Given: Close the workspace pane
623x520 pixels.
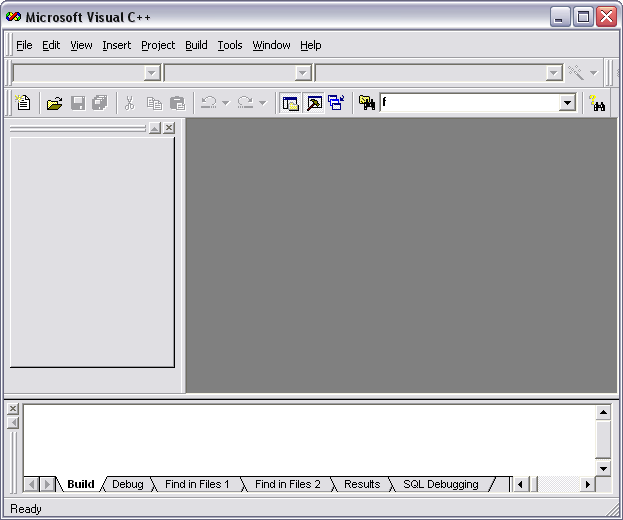Looking at the screenshot, I should (x=169, y=128).
